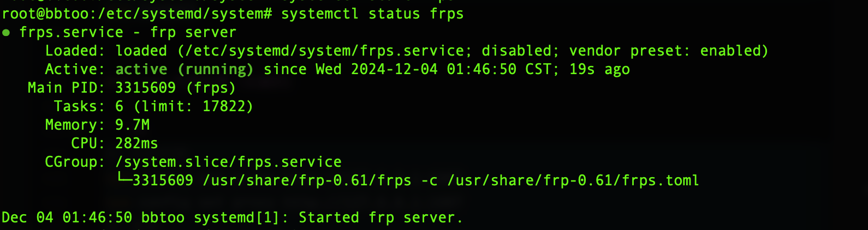Click the green status dot before frps.service

(6, 33)
